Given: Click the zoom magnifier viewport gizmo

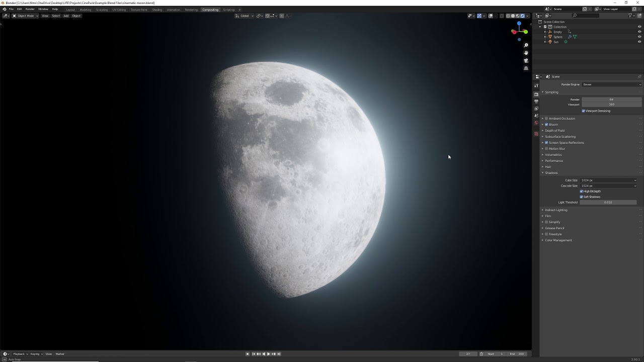Looking at the screenshot, I should pyautogui.click(x=526, y=45).
